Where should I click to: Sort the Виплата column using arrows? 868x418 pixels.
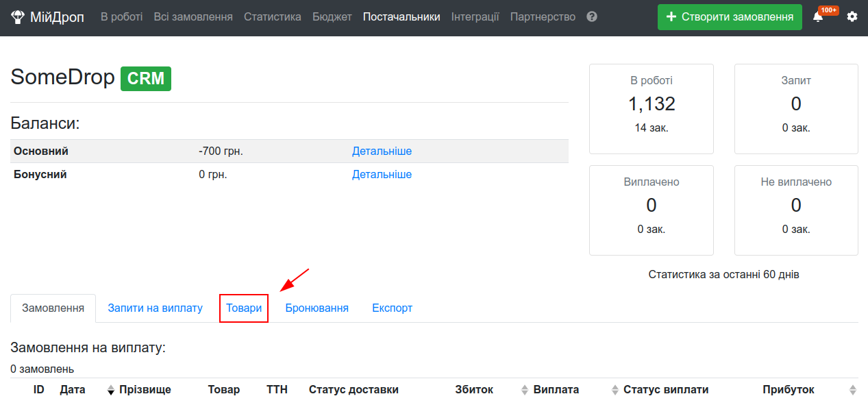click(x=525, y=390)
